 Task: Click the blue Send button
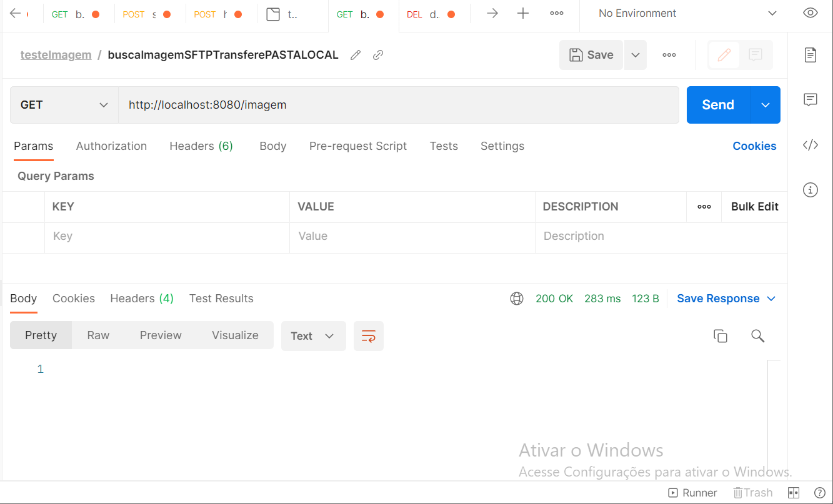pos(718,105)
